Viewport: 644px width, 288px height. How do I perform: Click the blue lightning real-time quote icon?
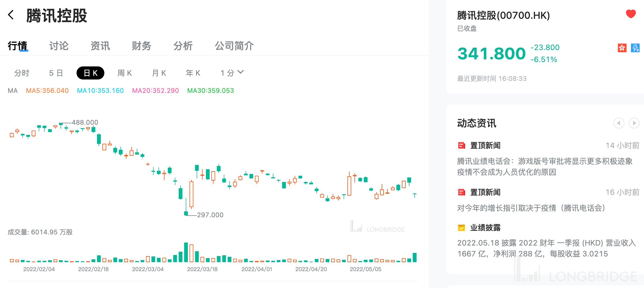635,48
